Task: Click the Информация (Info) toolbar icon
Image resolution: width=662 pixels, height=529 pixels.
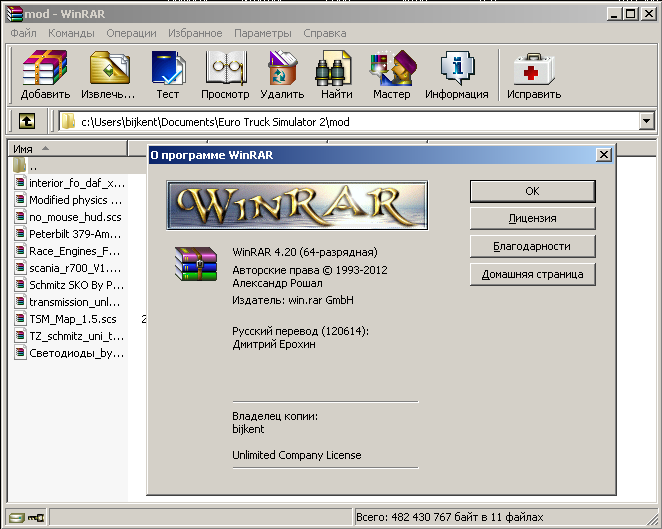Action: click(x=457, y=74)
